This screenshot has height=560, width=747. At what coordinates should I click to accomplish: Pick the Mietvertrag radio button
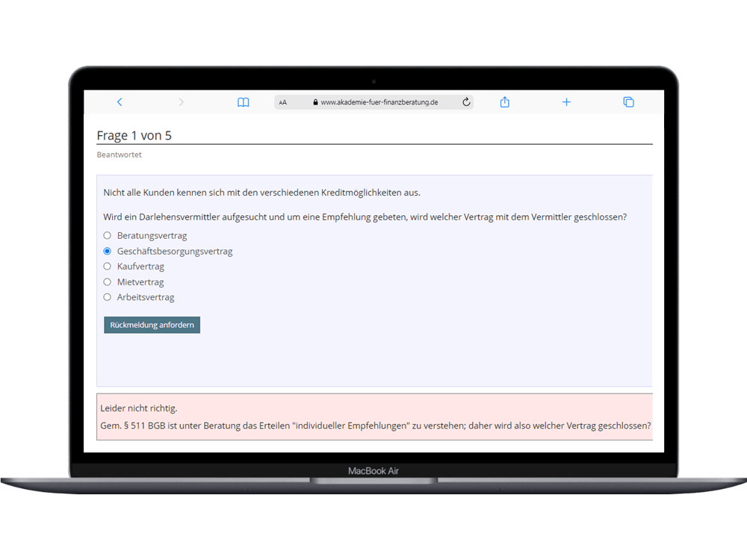click(x=108, y=282)
